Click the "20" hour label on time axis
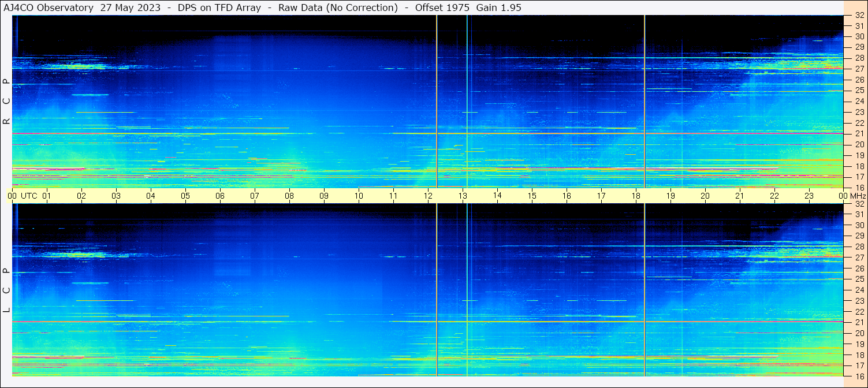 pyautogui.click(x=705, y=196)
